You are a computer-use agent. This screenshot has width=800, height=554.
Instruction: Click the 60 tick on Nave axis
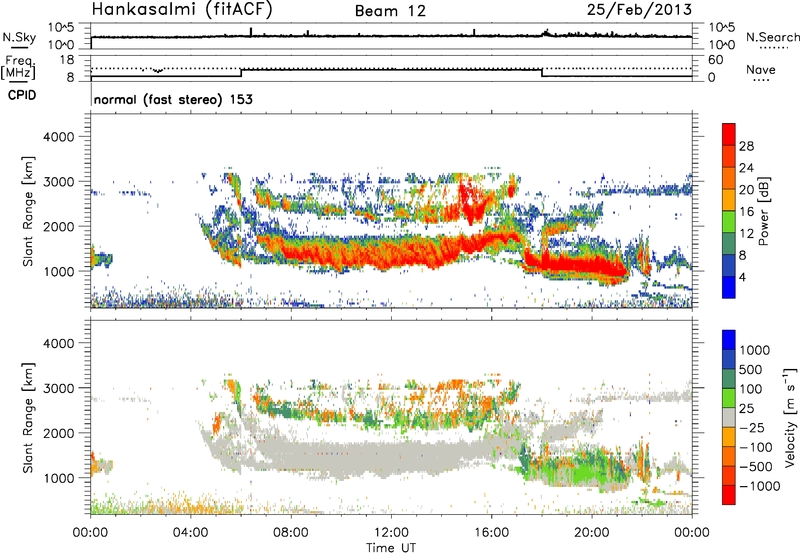(715, 60)
